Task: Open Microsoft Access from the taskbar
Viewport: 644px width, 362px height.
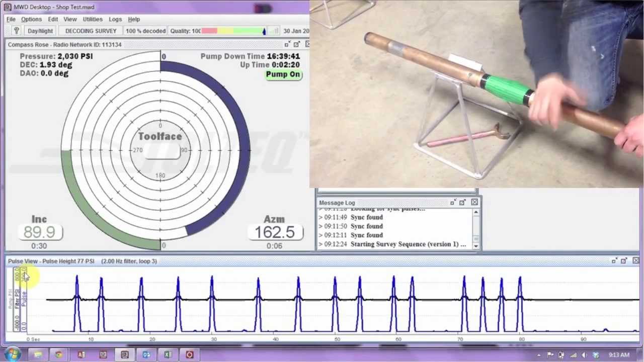Action: 81,354
